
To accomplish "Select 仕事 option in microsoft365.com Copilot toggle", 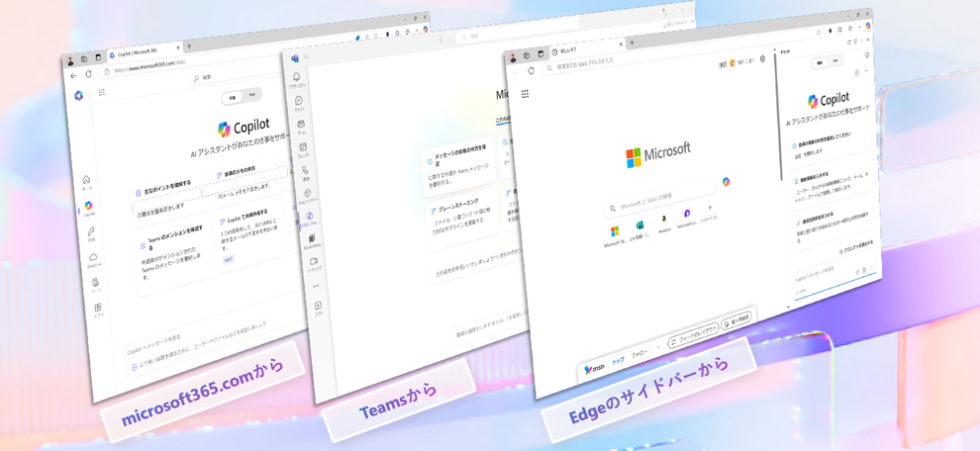I will coord(232,98).
